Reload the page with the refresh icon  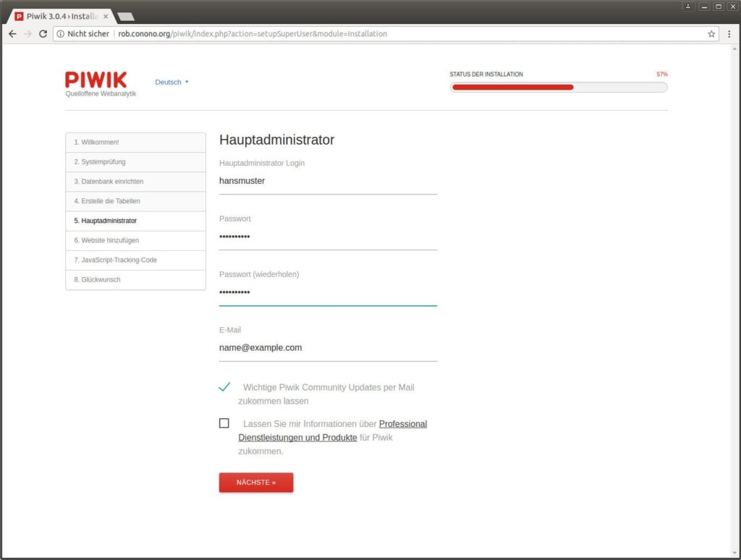43,34
